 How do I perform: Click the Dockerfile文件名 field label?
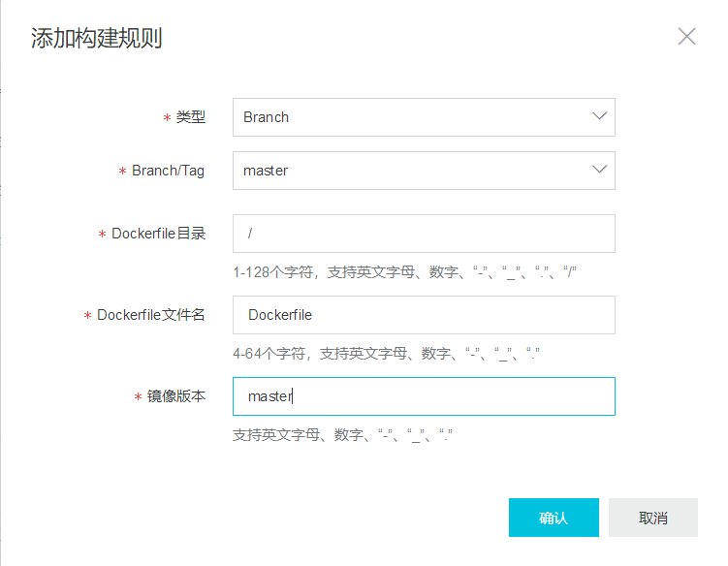point(151,315)
